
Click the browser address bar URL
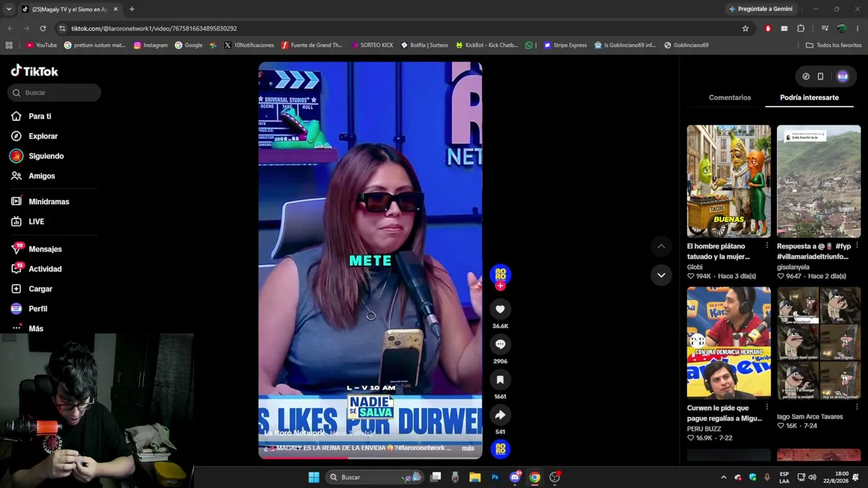(154, 28)
